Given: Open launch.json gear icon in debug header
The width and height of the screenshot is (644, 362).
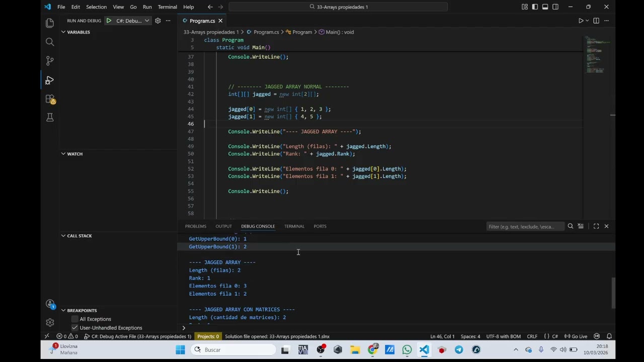Looking at the screenshot, I should click(x=157, y=21).
